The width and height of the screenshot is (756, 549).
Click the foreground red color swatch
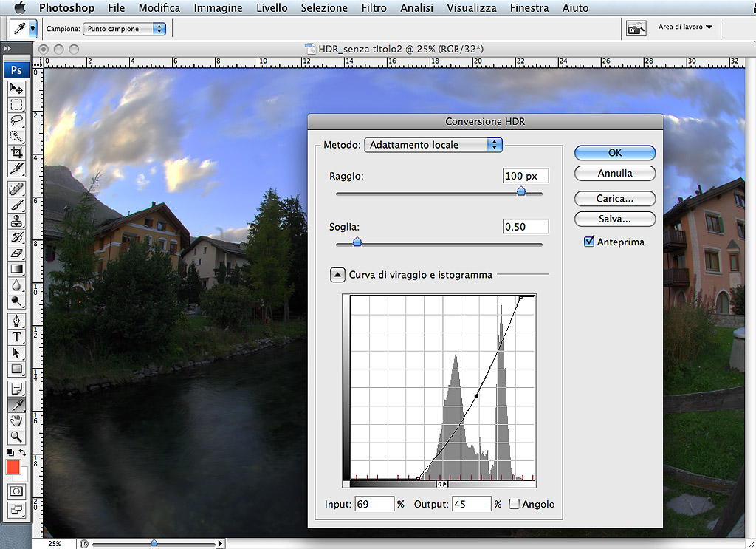pyautogui.click(x=13, y=467)
